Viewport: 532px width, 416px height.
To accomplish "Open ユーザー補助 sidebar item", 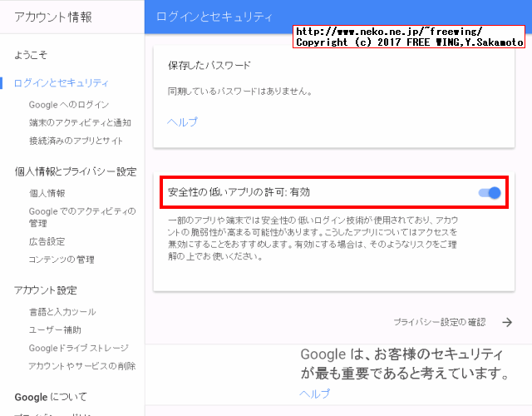I will tap(56, 329).
